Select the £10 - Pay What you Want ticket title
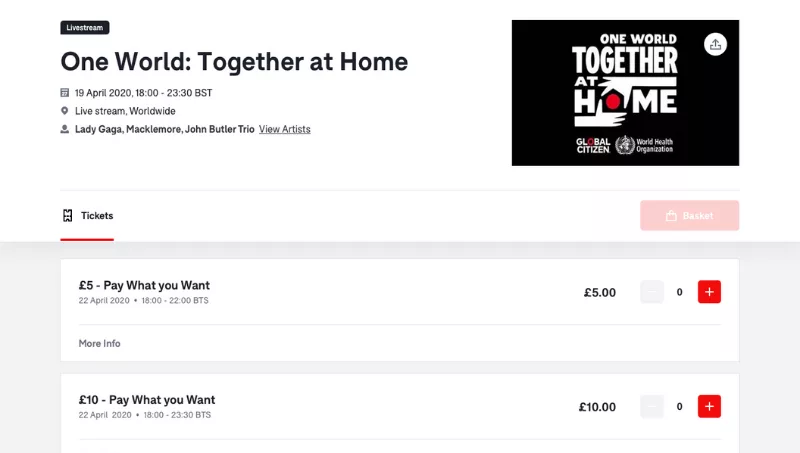Viewport: 800px width, 453px height. (147, 400)
